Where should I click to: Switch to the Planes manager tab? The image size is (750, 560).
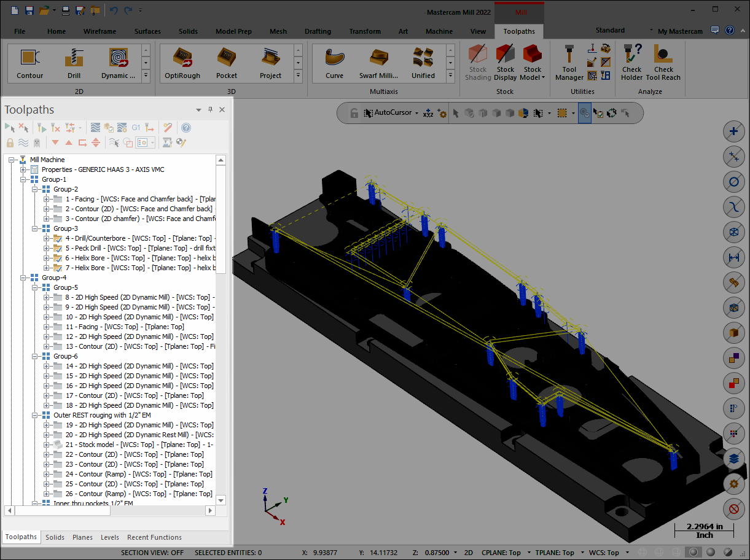[x=82, y=537]
